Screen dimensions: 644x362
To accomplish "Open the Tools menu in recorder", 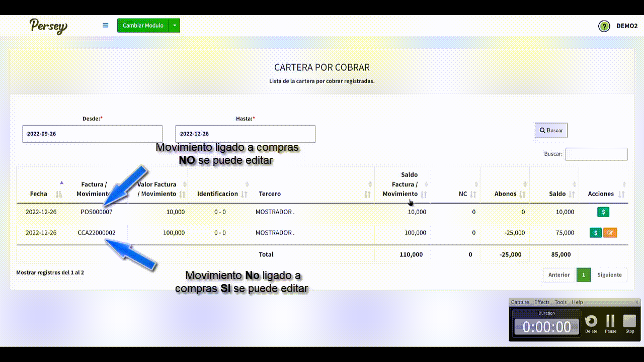I will 560,302.
